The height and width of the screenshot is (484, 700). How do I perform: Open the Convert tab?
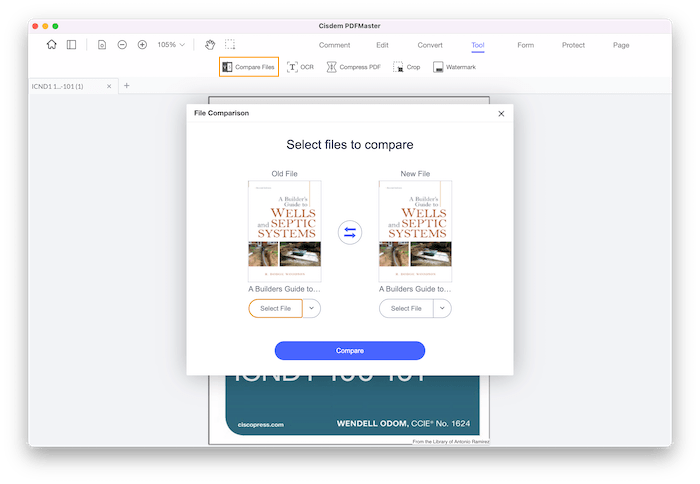pyautogui.click(x=430, y=45)
